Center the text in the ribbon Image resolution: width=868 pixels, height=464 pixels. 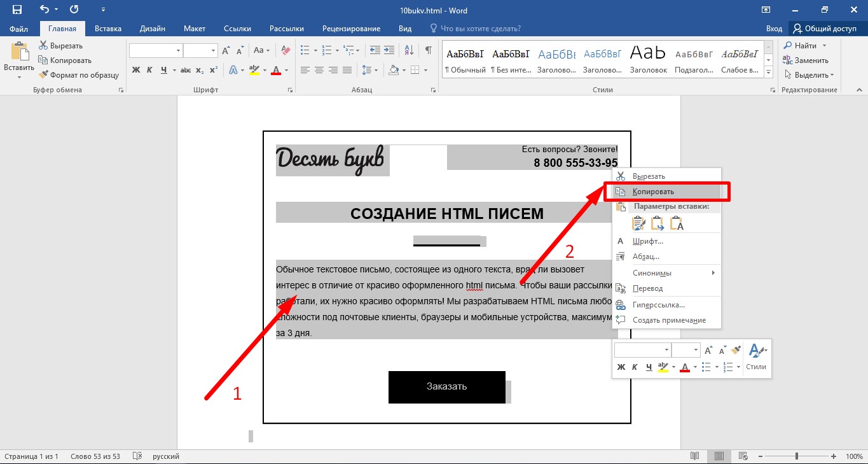(319, 70)
